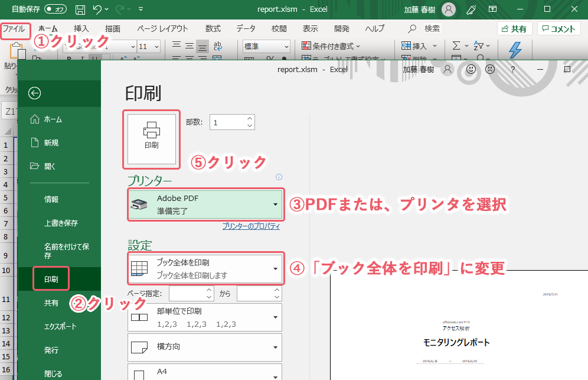Toggle the AutoSave switch
This screenshot has height=380, width=588.
pyautogui.click(x=55, y=9)
